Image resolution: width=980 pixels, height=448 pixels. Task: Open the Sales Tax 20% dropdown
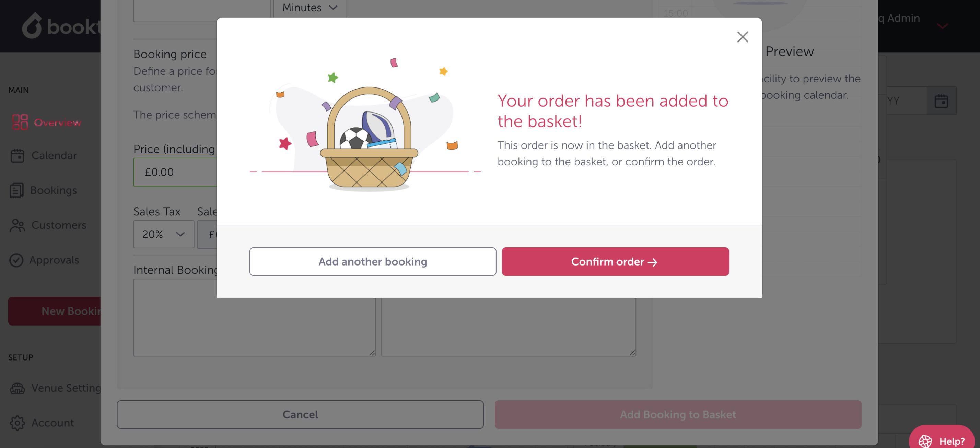point(163,234)
